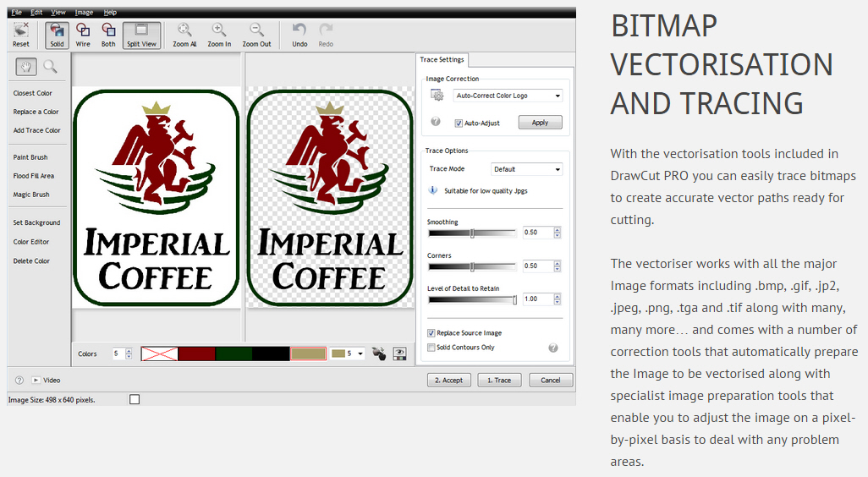Screen dimensions: 868x477
Task: Select the Flood Fill Area tool
Action: coord(34,176)
